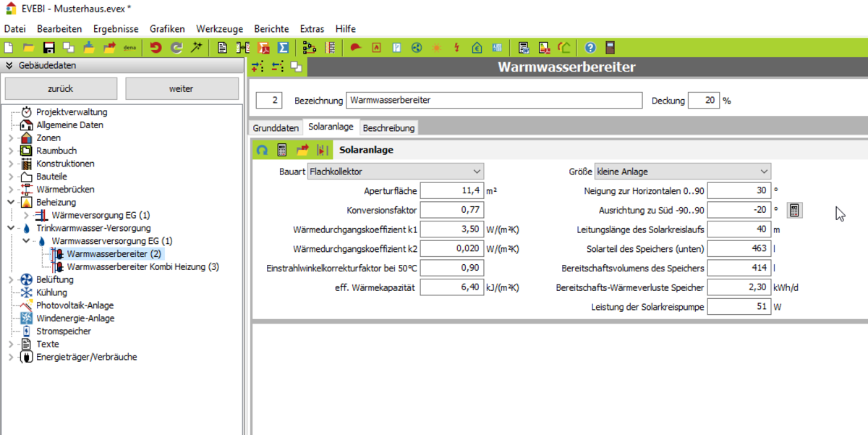Open the Berichte menu
The height and width of the screenshot is (435, 868).
[x=271, y=29]
